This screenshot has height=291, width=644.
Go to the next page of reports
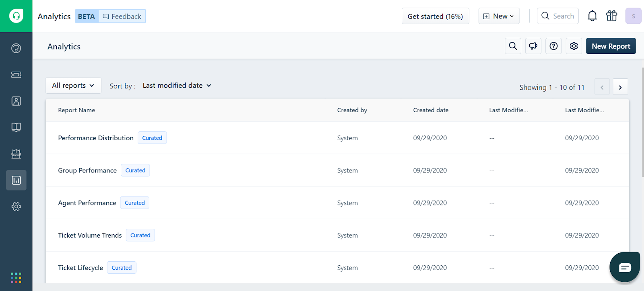[620, 87]
